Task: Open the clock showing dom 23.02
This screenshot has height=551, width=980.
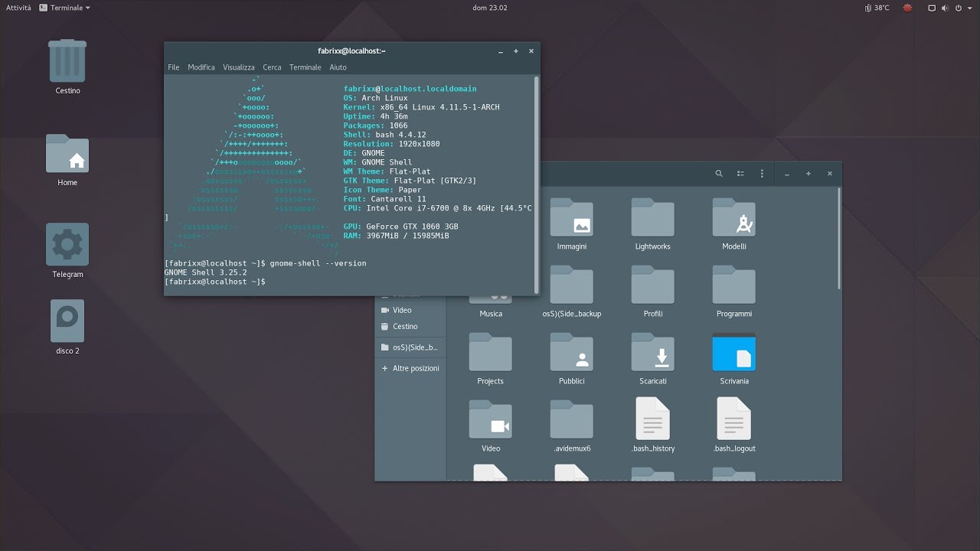Action: click(x=490, y=8)
